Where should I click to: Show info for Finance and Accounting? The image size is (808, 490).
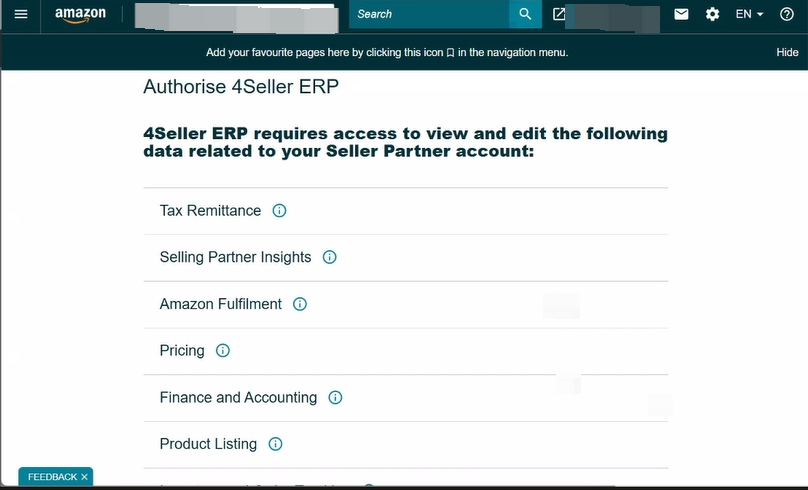[x=335, y=398]
